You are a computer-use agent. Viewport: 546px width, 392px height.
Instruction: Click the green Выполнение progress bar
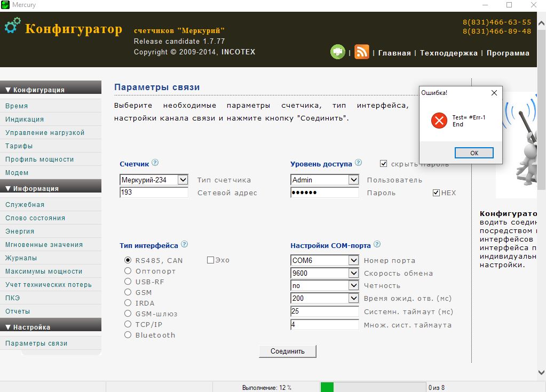373,387
